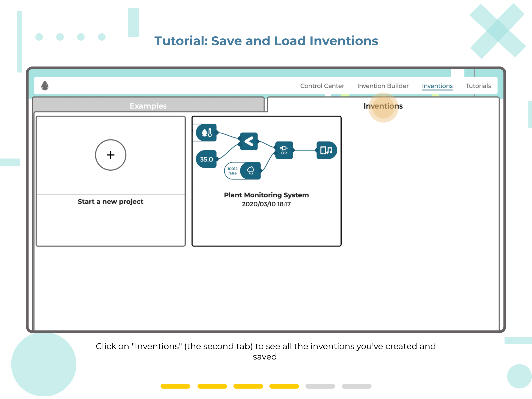532x399 pixels.
Task: Click the temperature-humidity sensor node icon
Action: click(x=207, y=133)
